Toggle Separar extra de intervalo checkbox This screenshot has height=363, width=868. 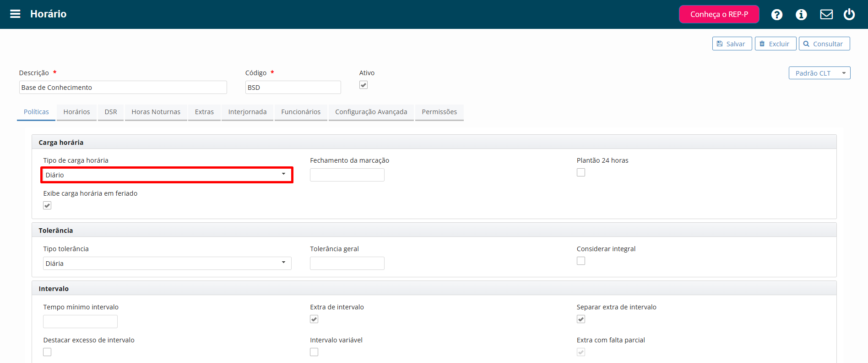click(x=581, y=319)
